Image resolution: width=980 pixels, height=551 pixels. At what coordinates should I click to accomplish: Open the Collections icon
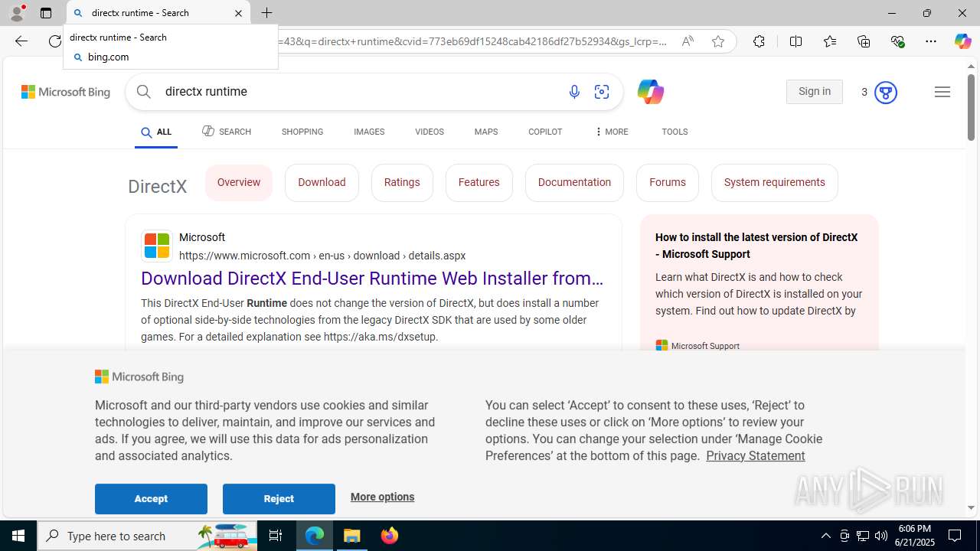point(864,41)
